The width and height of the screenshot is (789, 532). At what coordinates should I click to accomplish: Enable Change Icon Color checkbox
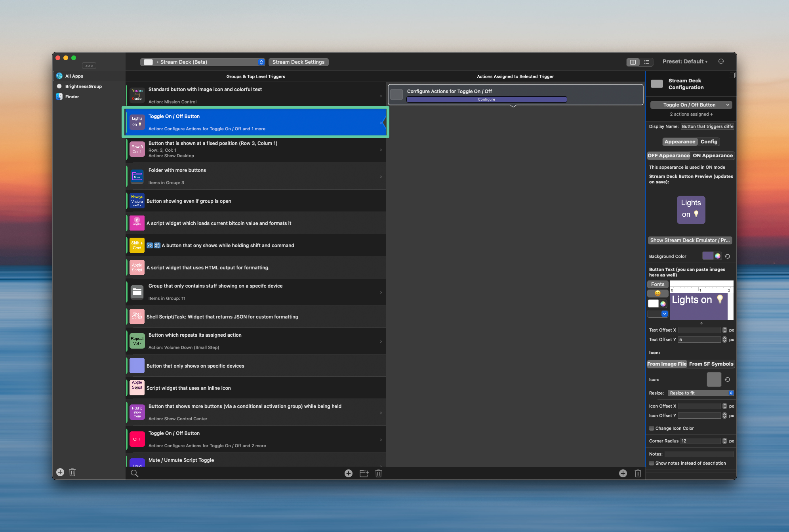(x=652, y=428)
